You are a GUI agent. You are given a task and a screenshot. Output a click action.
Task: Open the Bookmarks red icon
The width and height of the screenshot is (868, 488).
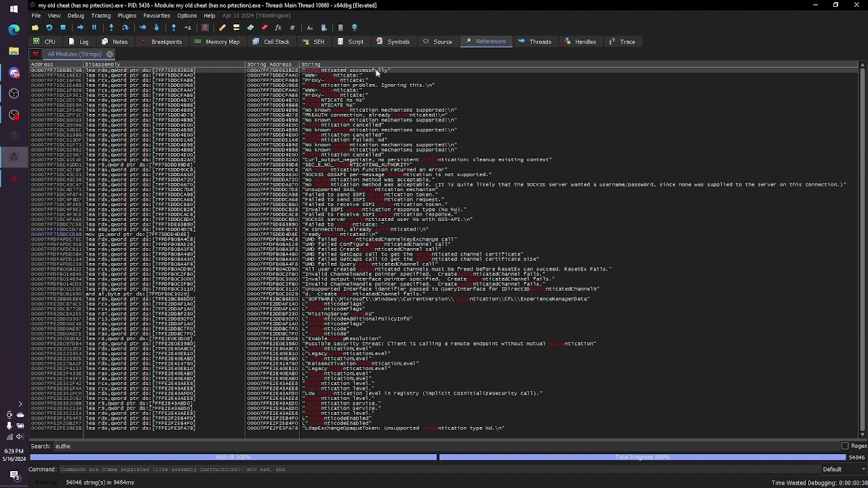click(x=264, y=28)
